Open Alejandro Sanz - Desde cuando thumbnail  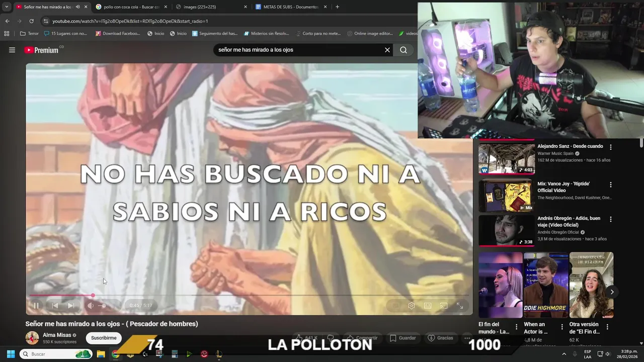click(x=507, y=158)
